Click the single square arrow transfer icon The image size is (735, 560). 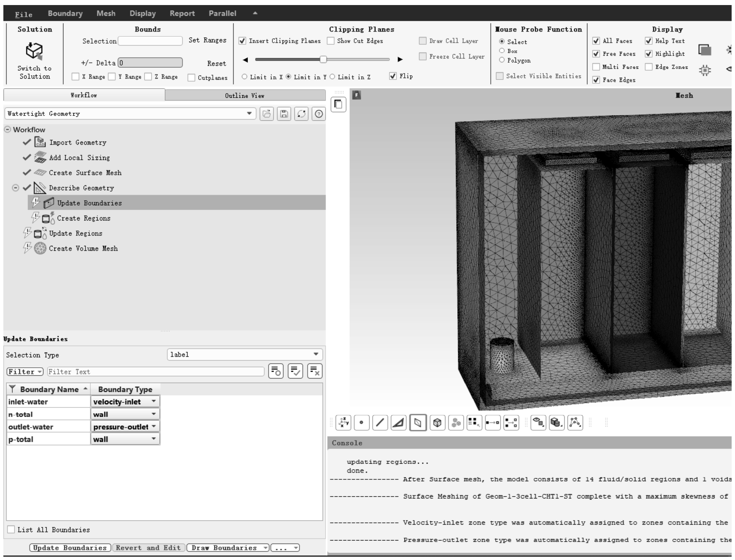(x=493, y=423)
